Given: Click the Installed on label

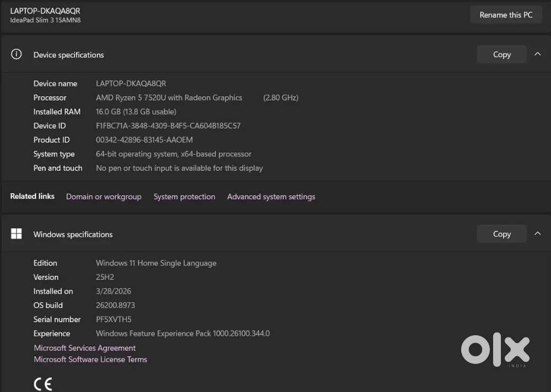Looking at the screenshot, I should 53,291.
